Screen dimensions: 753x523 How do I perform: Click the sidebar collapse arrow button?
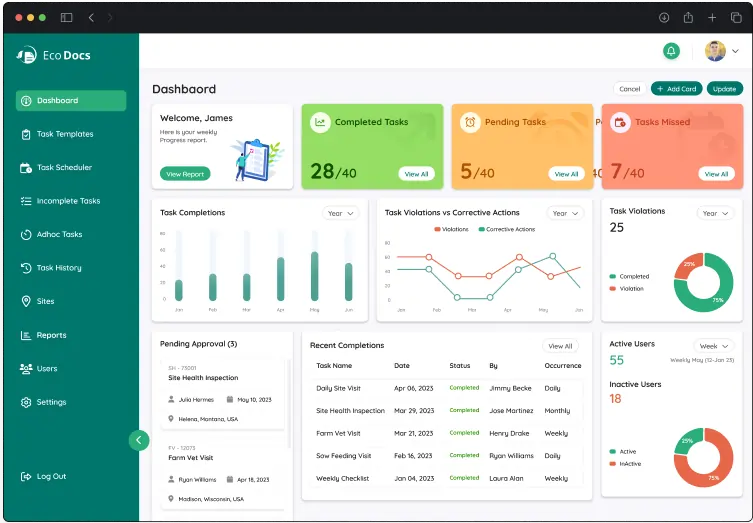point(139,440)
